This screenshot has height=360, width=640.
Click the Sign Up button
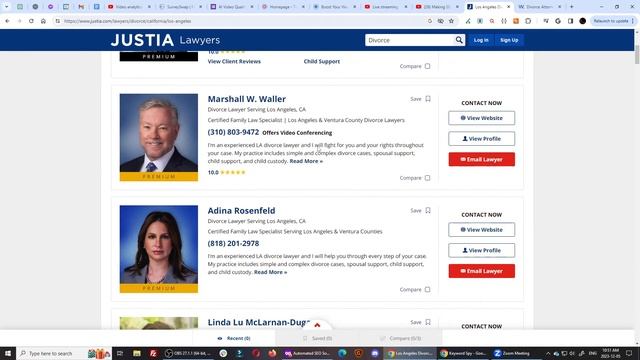509,40
